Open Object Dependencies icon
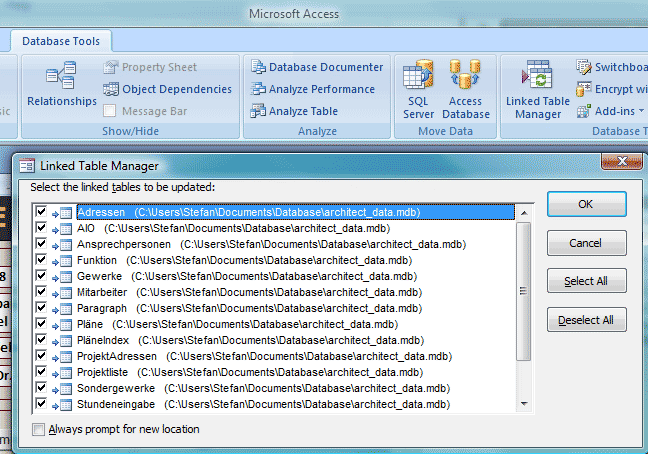 (110, 89)
